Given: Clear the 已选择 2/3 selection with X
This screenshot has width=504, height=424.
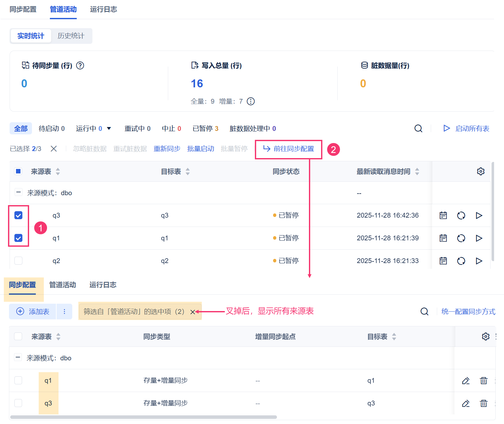Looking at the screenshot, I should (54, 149).
